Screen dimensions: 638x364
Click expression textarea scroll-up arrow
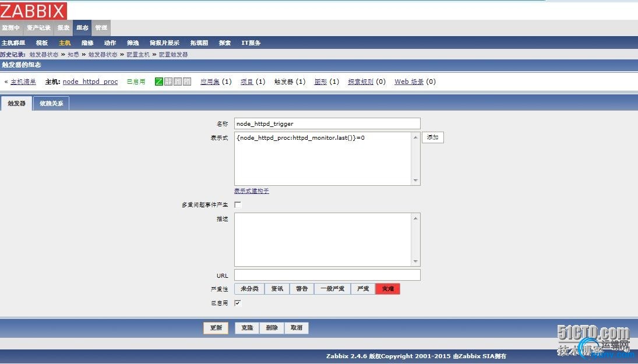(415, 137)
